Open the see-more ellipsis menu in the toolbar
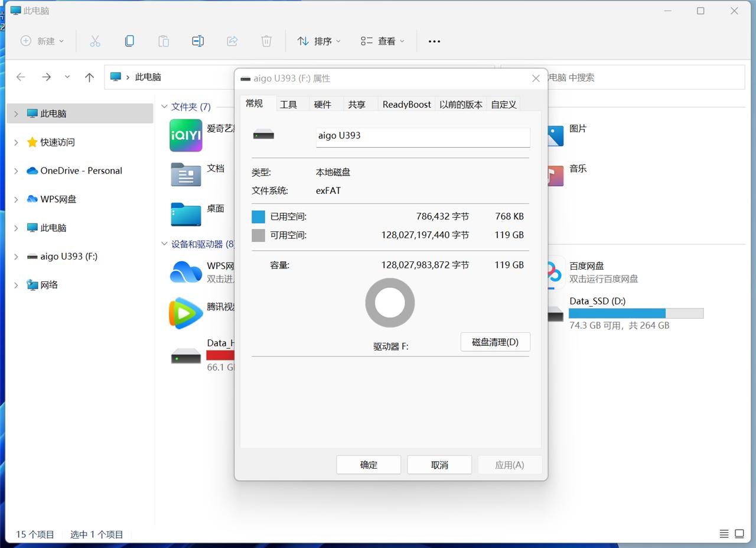 coord(434,41)
